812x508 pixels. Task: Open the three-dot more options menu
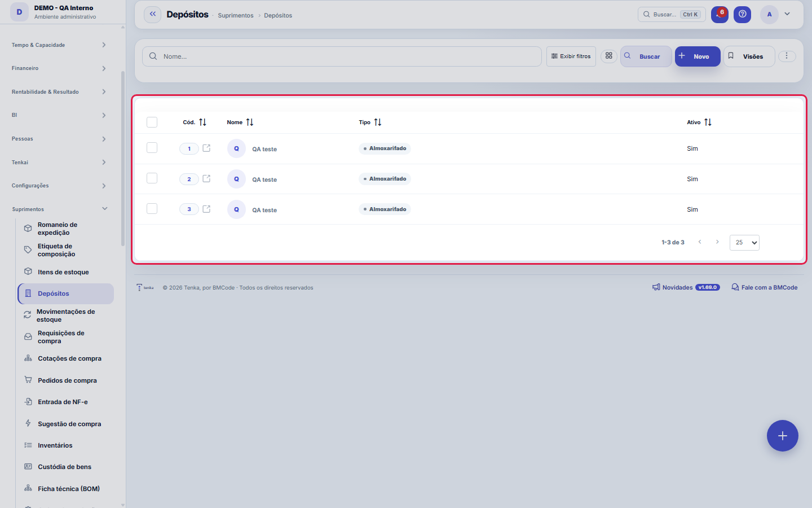click(787, 56)
